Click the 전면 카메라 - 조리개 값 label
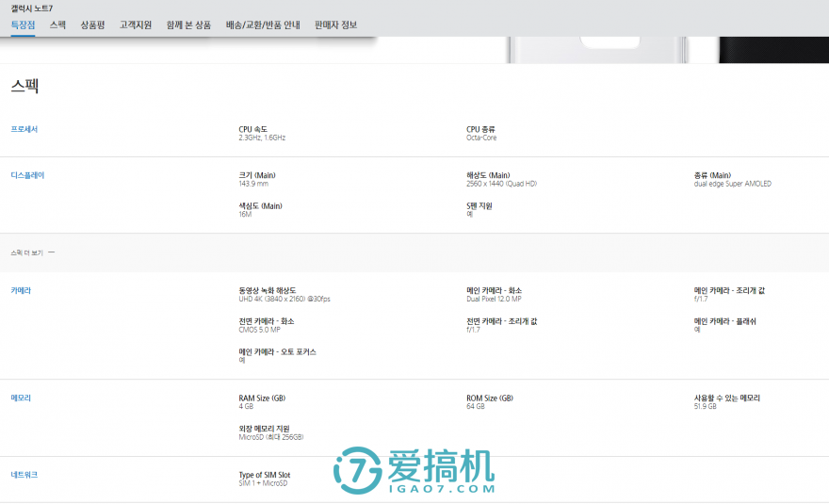This screenshot has width=829, height=504. (x=502, y=321)
